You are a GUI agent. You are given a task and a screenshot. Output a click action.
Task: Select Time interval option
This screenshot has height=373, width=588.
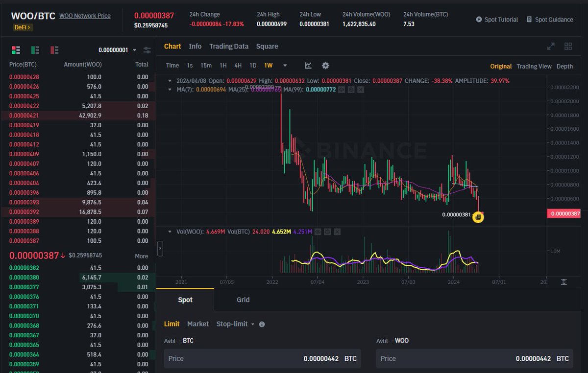point(172,66)
